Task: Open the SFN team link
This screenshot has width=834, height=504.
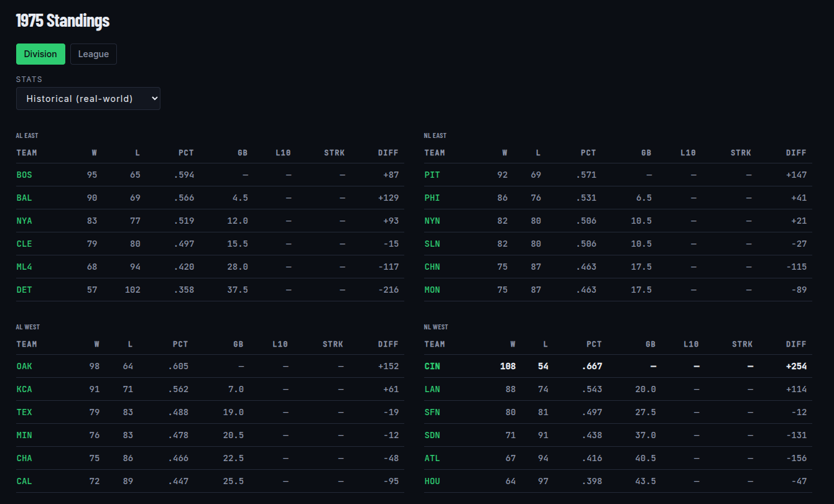Action: [x=432, y=413]
